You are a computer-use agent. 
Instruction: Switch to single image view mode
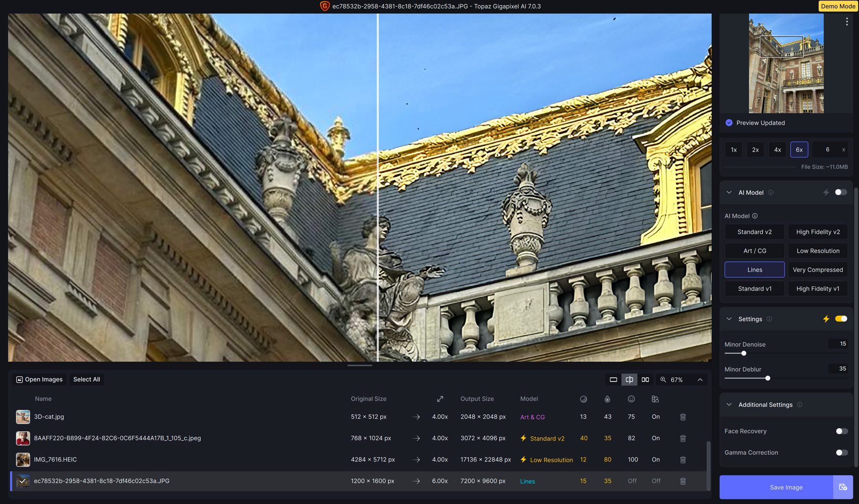(613, 380)
